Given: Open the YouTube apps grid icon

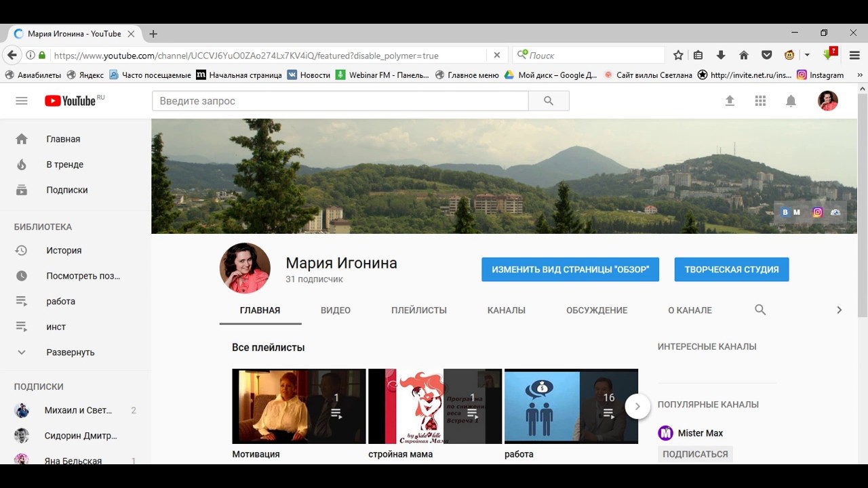Looking at the screenshot, I should [x=760, y=101].
